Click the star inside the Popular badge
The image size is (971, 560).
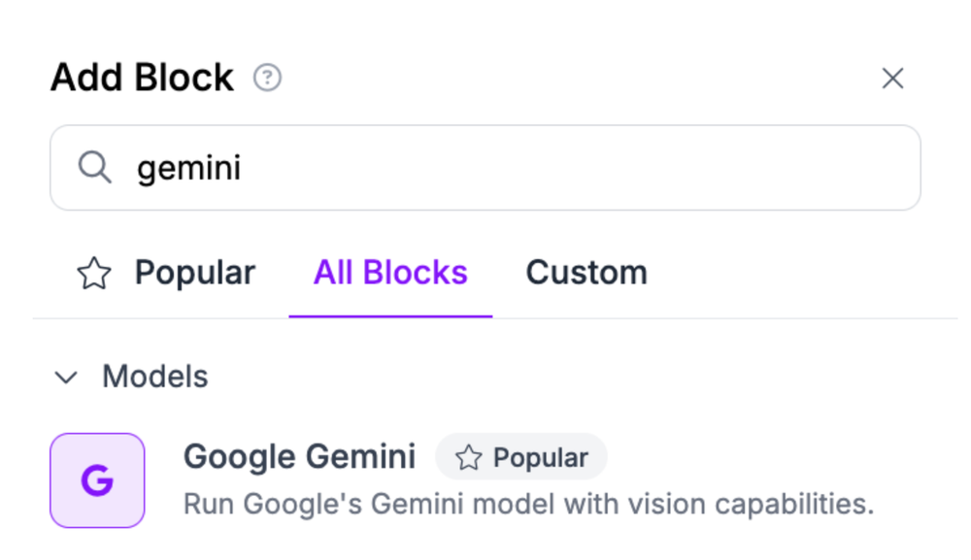click(x=469, y=456)
